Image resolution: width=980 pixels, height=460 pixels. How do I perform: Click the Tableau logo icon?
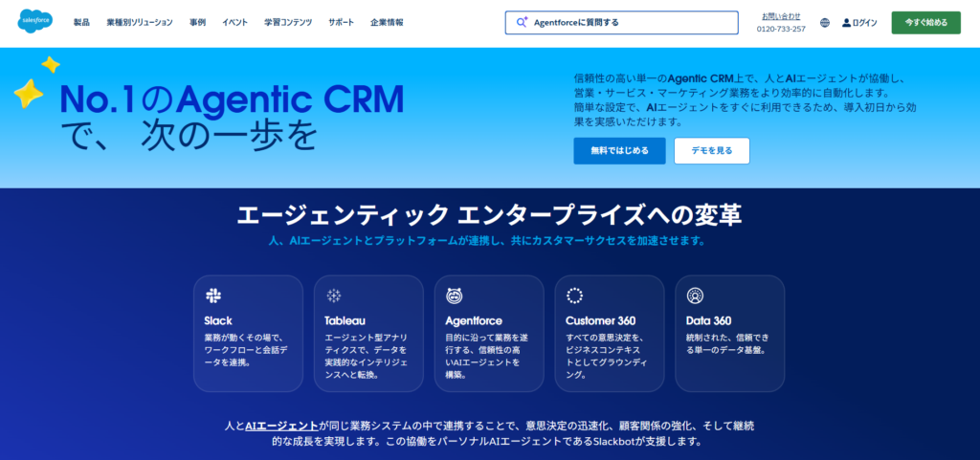point(334,296)
